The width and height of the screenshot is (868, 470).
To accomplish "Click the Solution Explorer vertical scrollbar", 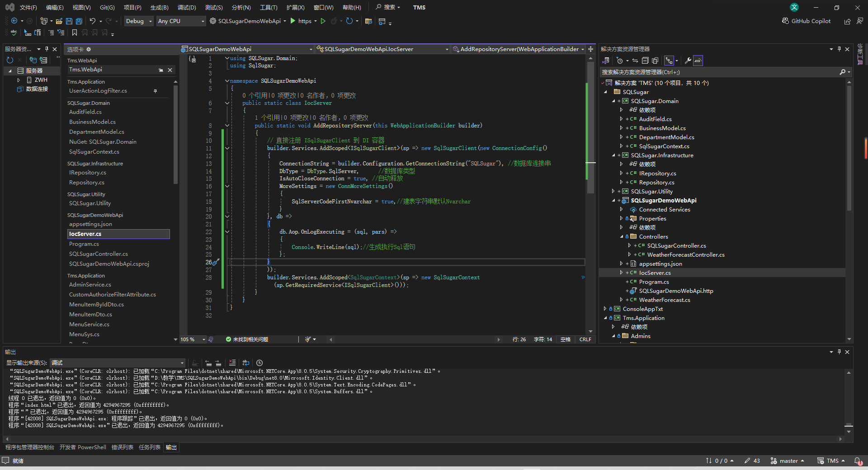I will coord(849,149).
